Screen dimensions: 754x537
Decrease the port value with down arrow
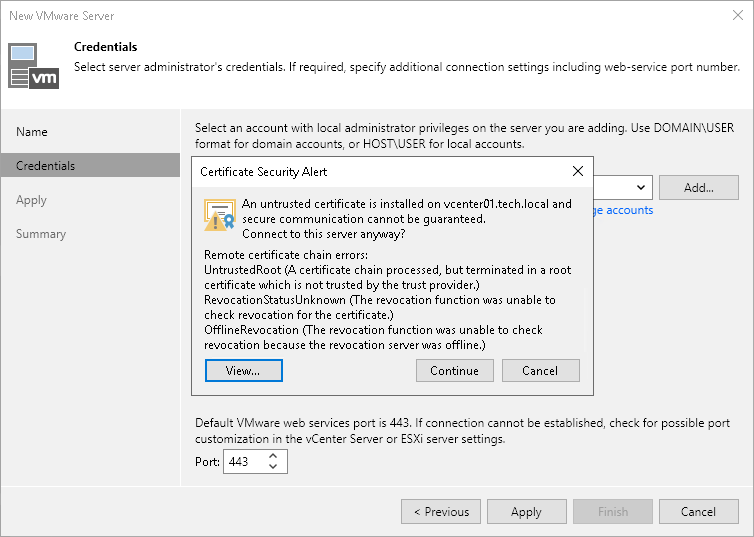[x=273, y=467]
